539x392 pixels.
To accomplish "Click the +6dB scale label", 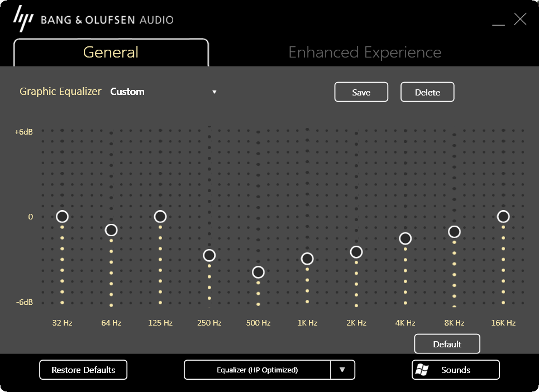I will click(x=23, y=132).
